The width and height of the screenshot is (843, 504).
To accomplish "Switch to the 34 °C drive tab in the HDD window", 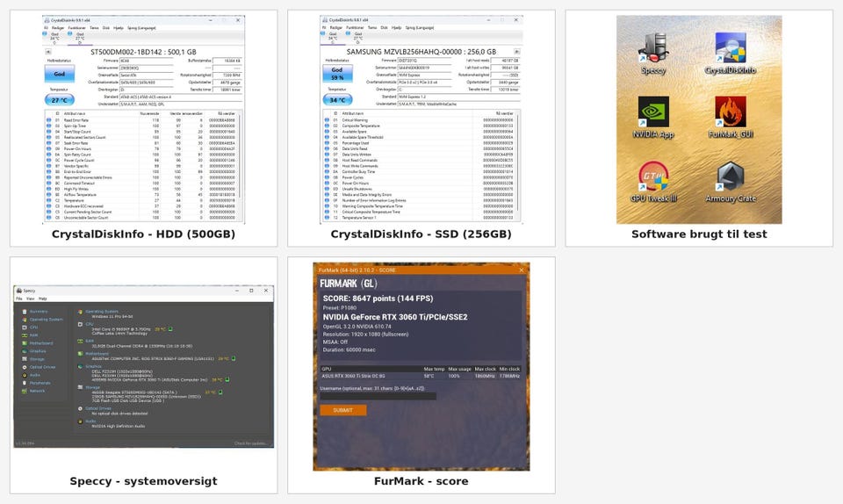I will (x=54, y=38).
